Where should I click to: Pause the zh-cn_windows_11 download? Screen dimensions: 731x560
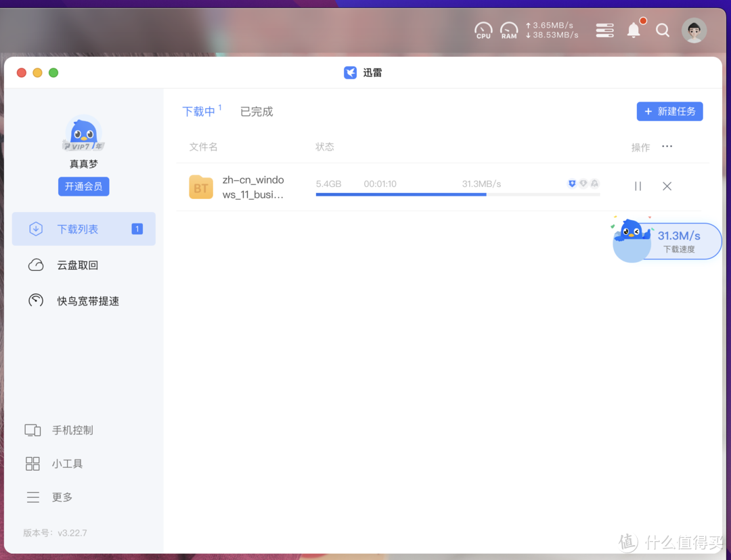pos(638,186)
